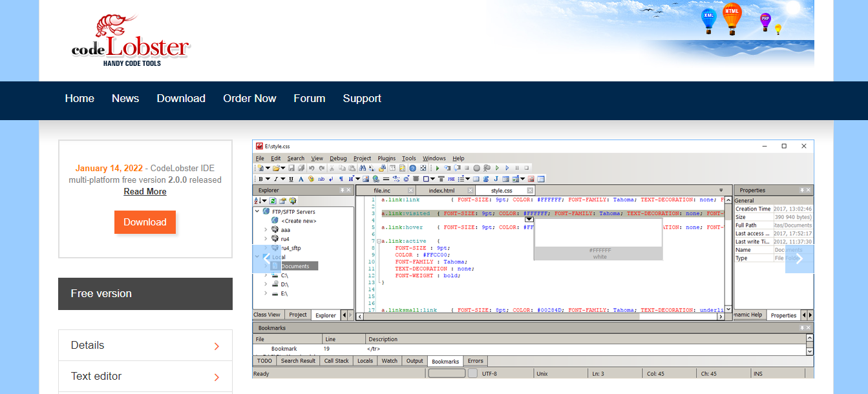Screen dimensions: 868x394
Task: Open the New file dropdown arrow in toolbar
Action: (x=268, y=168)
